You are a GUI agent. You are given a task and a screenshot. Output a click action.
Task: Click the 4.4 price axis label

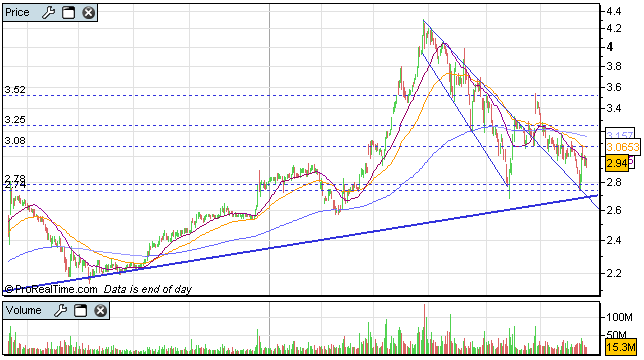[x=614, y=11]
